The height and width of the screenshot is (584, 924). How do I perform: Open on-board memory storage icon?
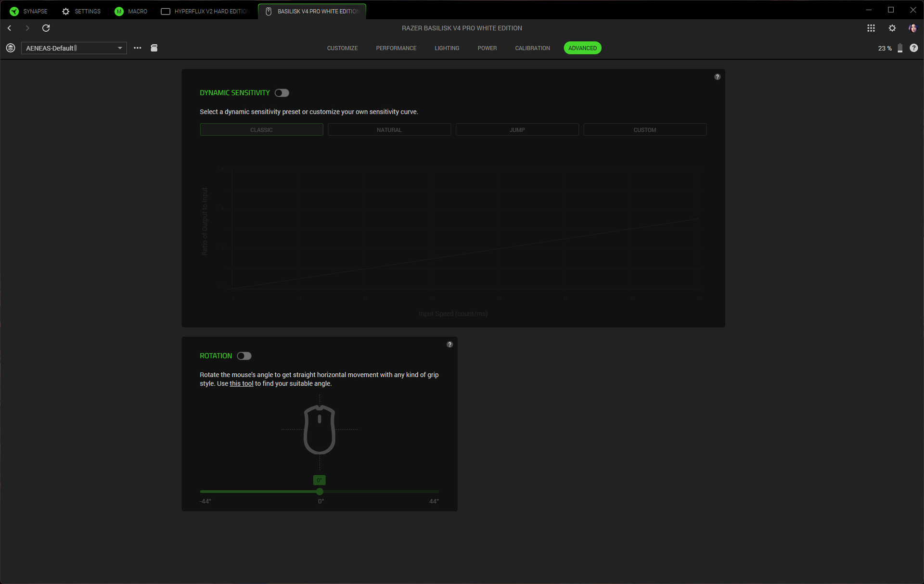pyautogui.click(x=154, y=48)
